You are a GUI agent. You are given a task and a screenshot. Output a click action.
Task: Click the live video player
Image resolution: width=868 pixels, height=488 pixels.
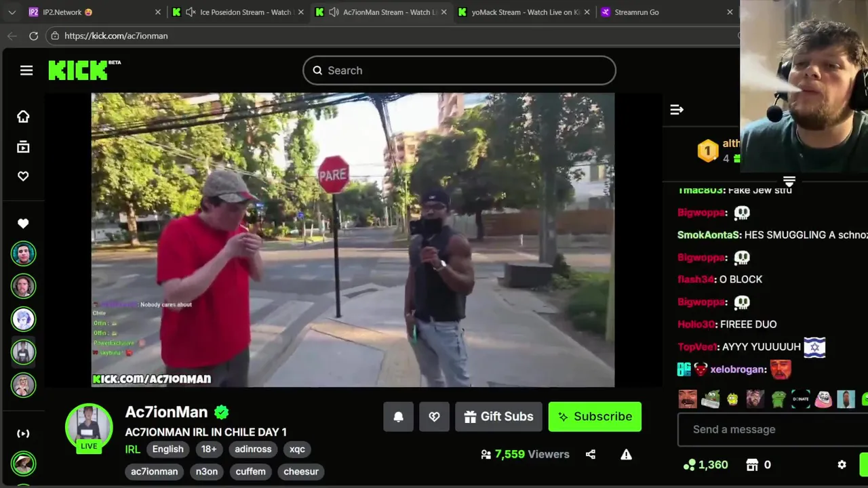(x=353, y=240)
